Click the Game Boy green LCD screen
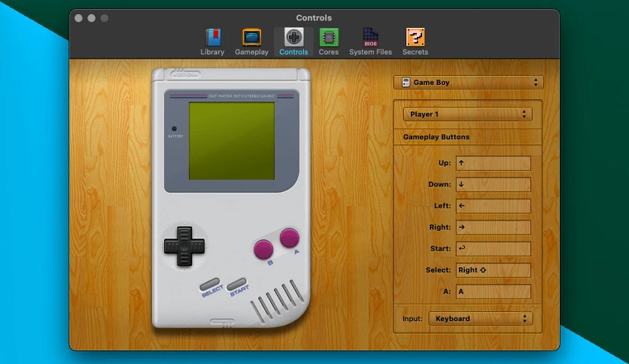The image size is (629, 364). [x=232, y=141]
